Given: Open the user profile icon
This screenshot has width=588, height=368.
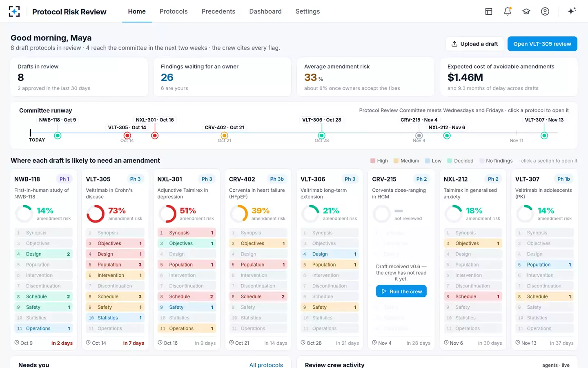Looking at the screenshot, I should coord(545,11).
